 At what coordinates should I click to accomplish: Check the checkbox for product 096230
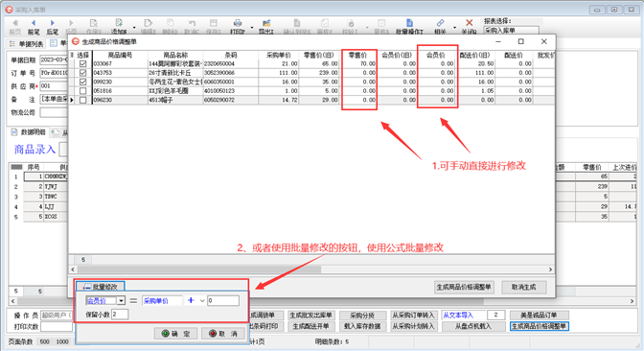[x=83, y=100]
